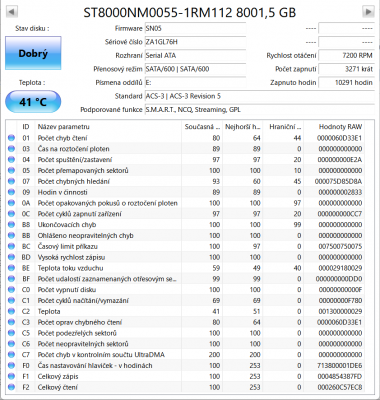Click the Písmena oddílů field E:
Viewport: 380px width, 400px height.
coord(195,83)
